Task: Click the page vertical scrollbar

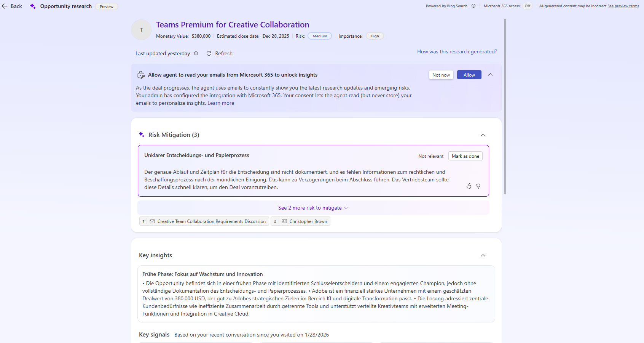Action: [x=505, y=107]
